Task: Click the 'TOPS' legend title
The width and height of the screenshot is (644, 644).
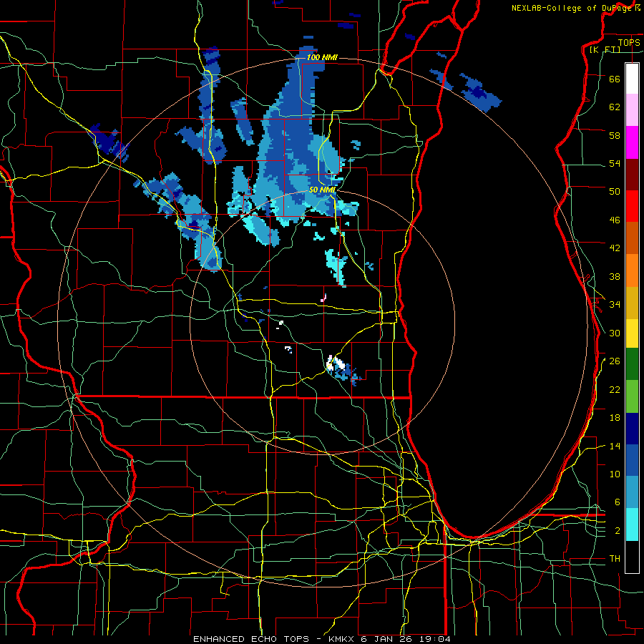Action: pos(629,42)
